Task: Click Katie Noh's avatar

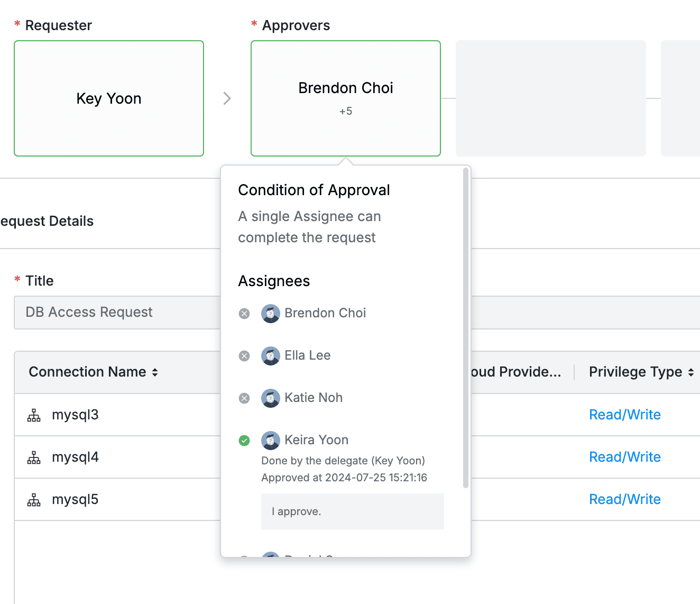Action: [271, 398]
